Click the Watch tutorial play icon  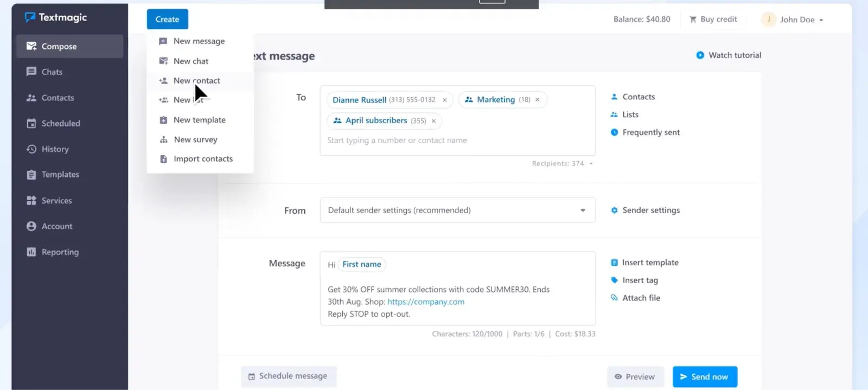coord(700,55)
